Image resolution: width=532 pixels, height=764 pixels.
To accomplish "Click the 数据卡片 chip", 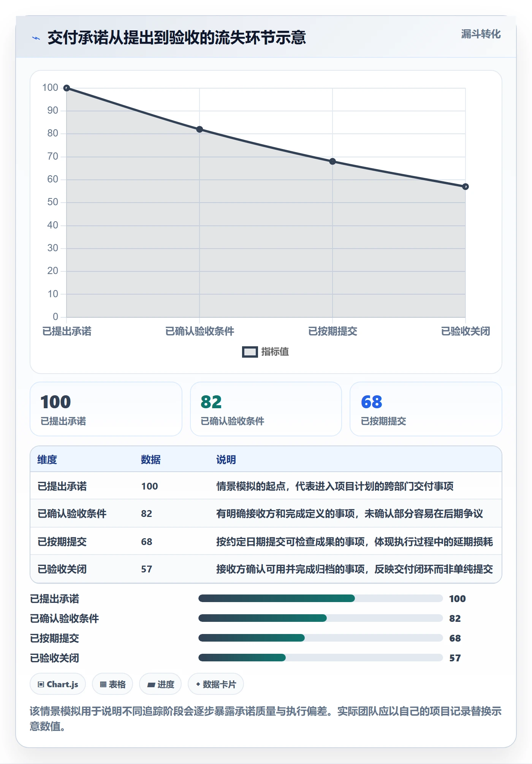I will click(x=216, y=684).
